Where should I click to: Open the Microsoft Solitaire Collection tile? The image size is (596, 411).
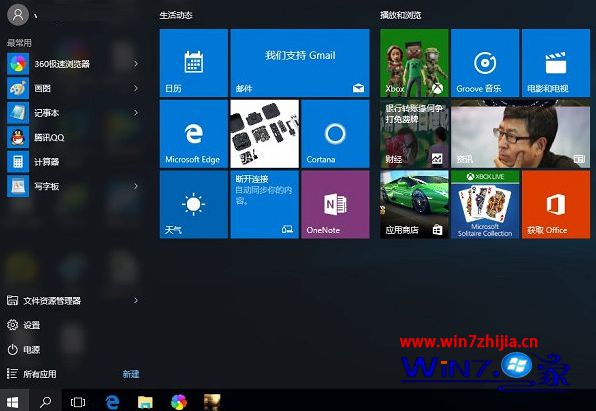(x=485, y=205)
